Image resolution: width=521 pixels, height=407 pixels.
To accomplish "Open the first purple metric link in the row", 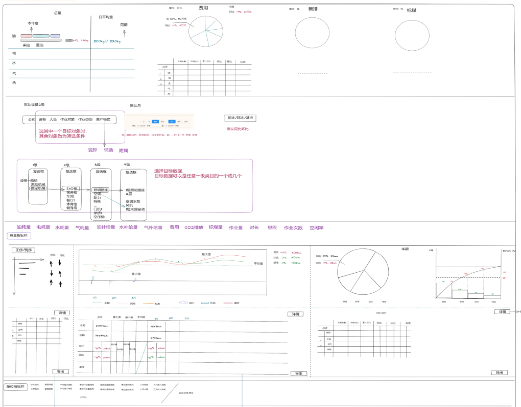I will [24, 227].
